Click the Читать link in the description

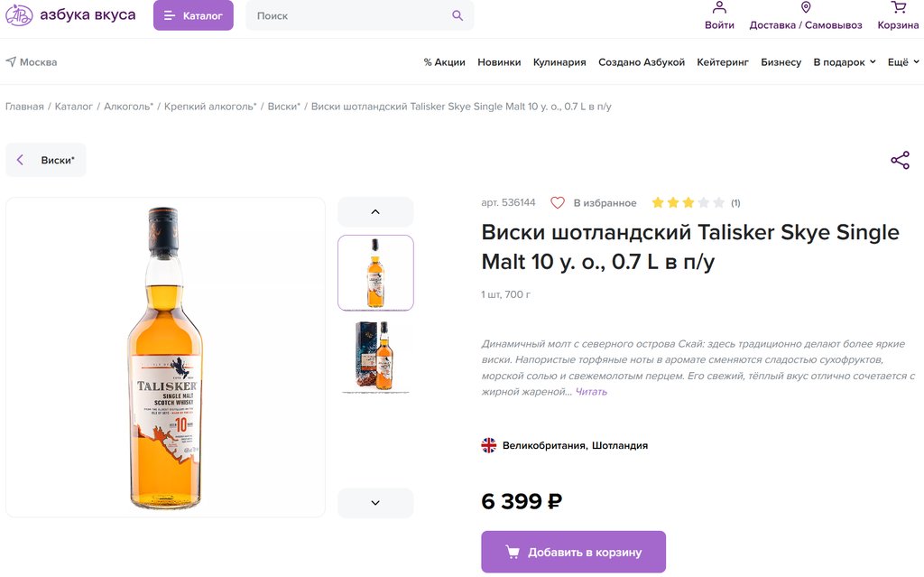(x=591, y=392)
